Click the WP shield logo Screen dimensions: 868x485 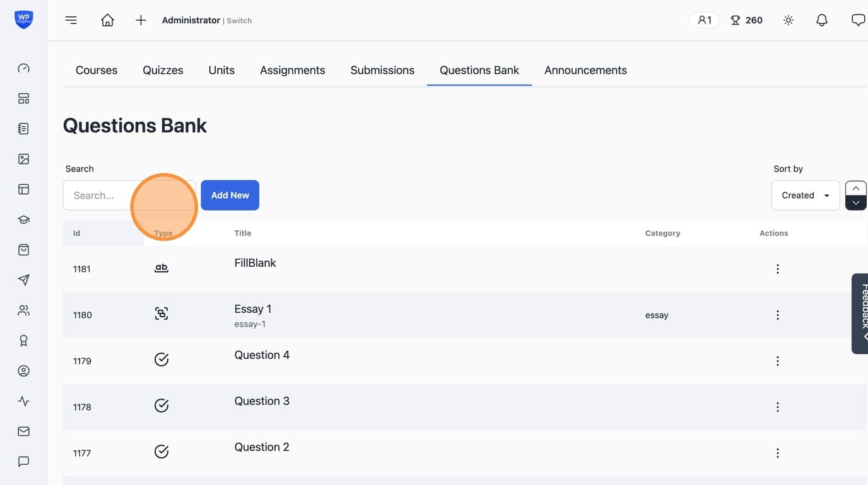[23, 19]
